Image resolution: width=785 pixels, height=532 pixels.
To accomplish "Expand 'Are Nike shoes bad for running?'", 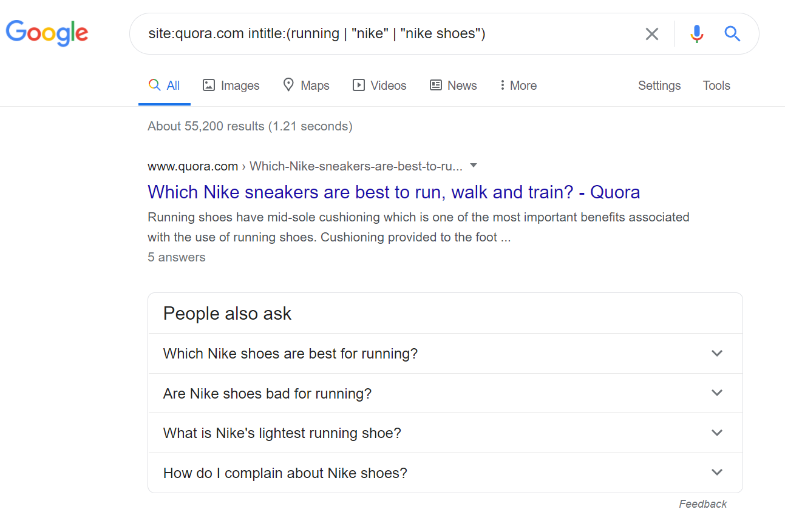I will coord(445,394).
